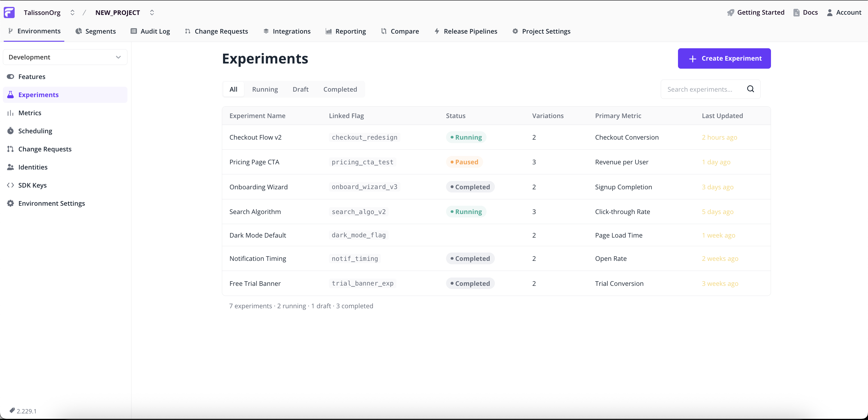This screenshot has width=868, height=420.
Task: Open SDK Keys code icon
Action: [x=10, y=185]
